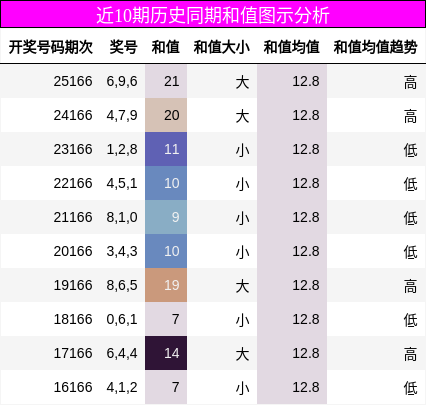Click the title 近10期历史同期和值图示分析
The height and width of the screenshot is (405, 426).
pyautogui.click(x=213, y=15)
